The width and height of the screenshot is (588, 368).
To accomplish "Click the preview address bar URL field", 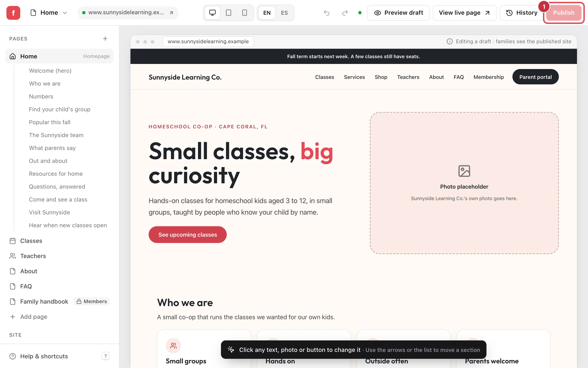I will pyautogui.click(x=208, y=41).
